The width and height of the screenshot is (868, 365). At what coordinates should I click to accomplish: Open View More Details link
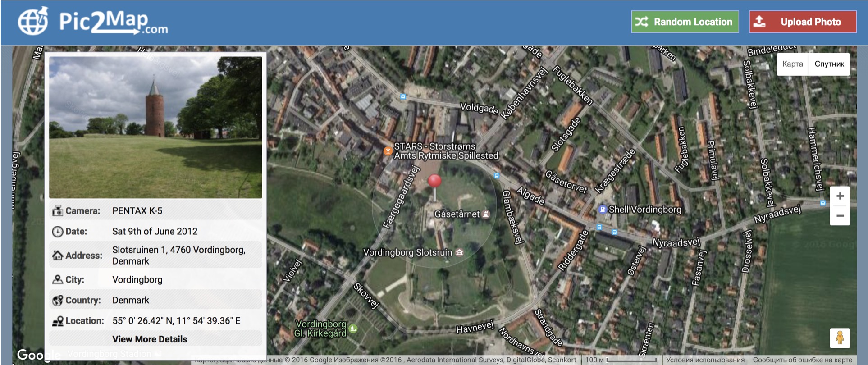point(150,339)
